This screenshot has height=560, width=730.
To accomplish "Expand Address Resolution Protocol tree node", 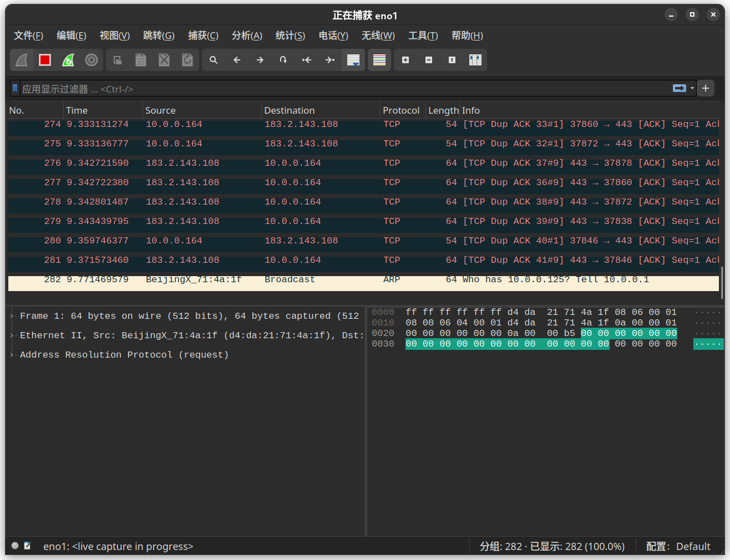I will (x=12, y=355).
